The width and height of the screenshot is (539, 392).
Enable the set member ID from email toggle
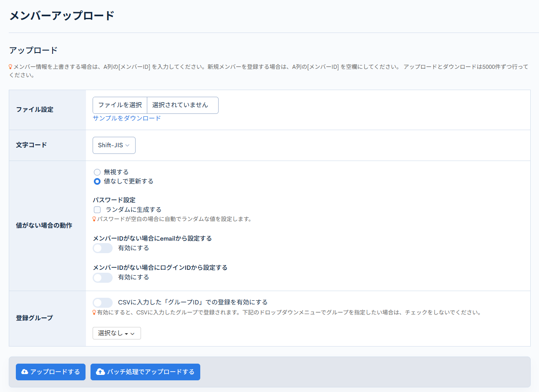pos(103,248)
